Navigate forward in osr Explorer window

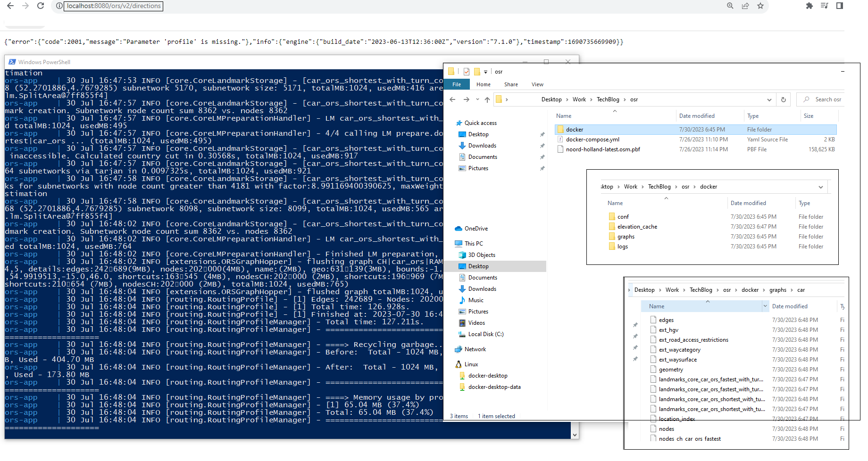pyautogui.click(x=467, y=99)
